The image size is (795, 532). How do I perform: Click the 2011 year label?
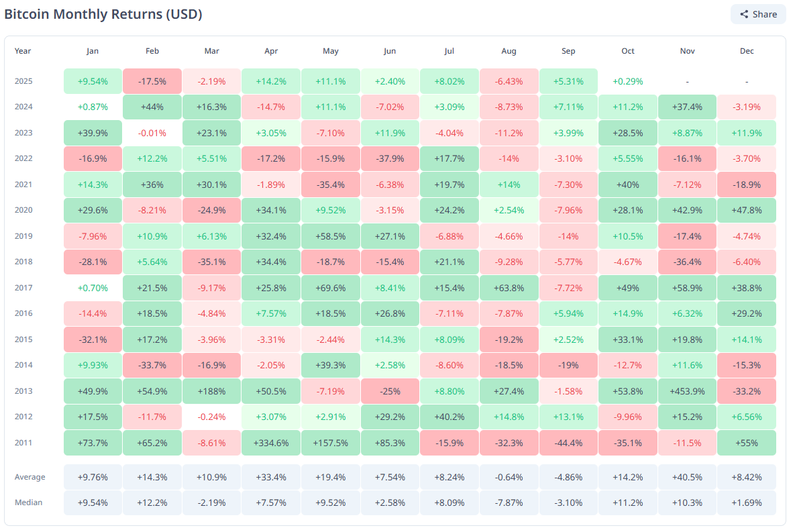pos(24,442)
